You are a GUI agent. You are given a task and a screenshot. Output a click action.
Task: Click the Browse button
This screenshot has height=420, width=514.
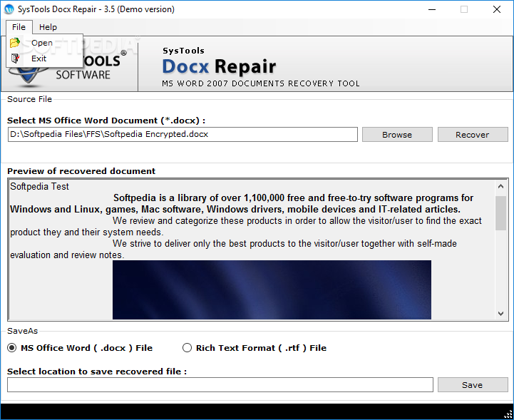[397, 135]
